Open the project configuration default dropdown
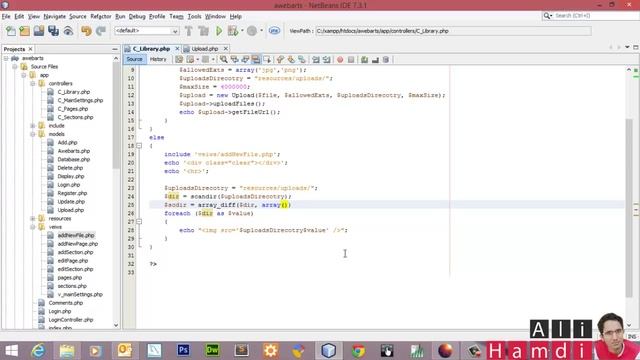 147,31
